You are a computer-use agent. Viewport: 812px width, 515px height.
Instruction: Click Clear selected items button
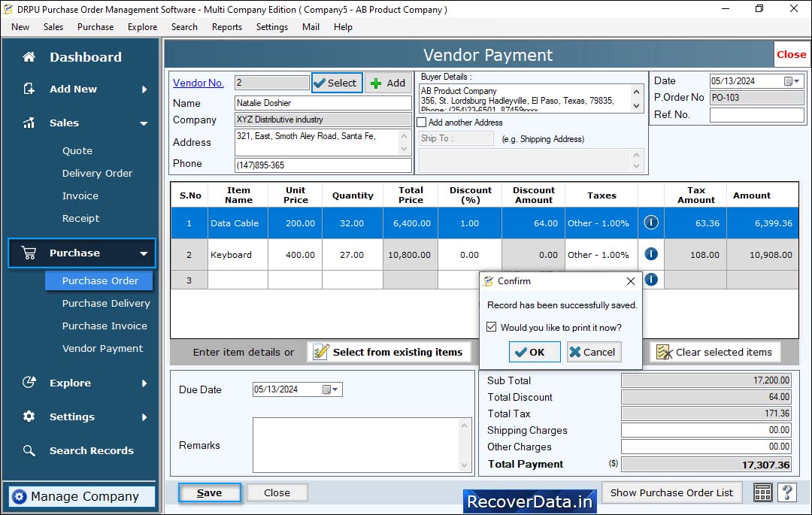[715, 352]
